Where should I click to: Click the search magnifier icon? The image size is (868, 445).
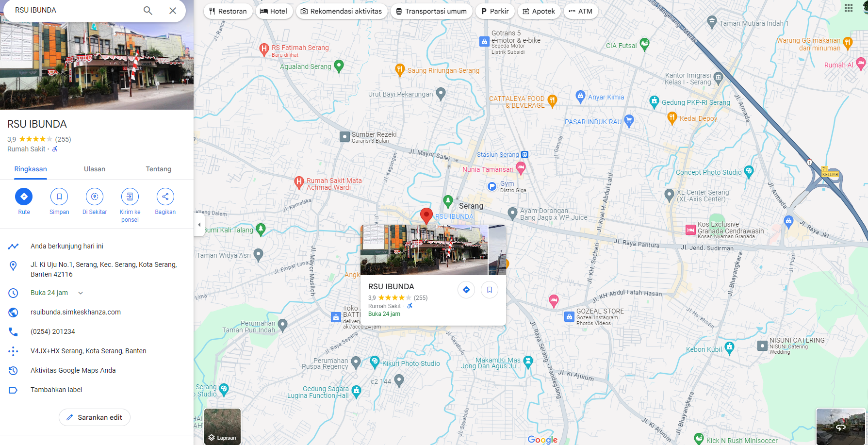coord(148,10)
